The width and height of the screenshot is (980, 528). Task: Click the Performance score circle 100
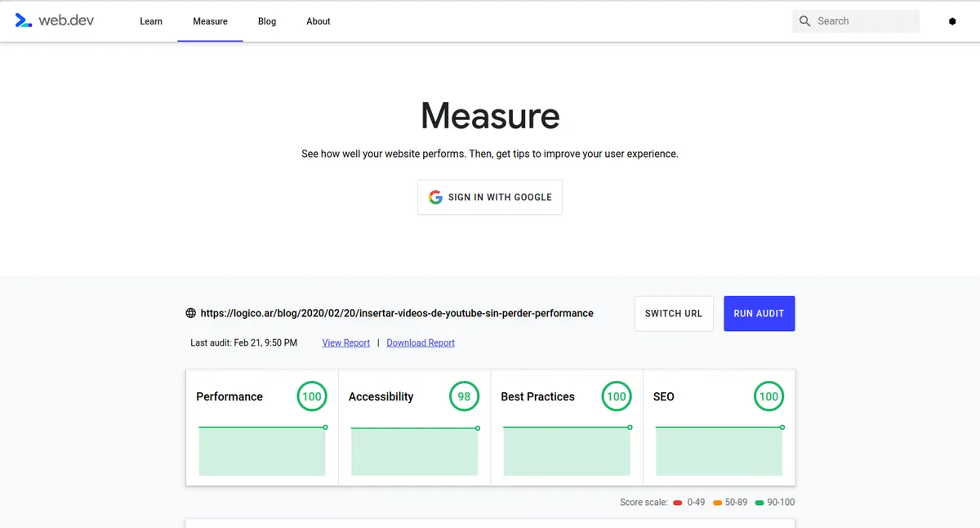click(x=312, y=396)
